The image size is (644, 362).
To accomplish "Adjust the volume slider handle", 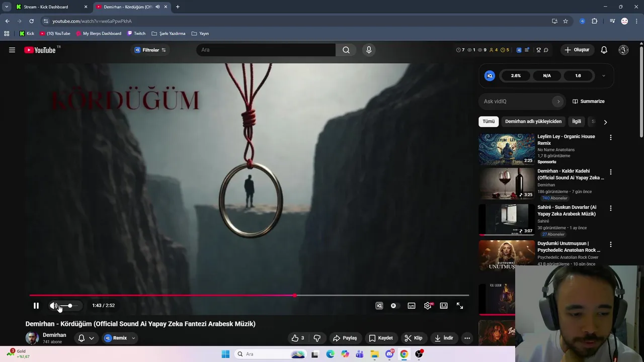I will coord(70,306).
